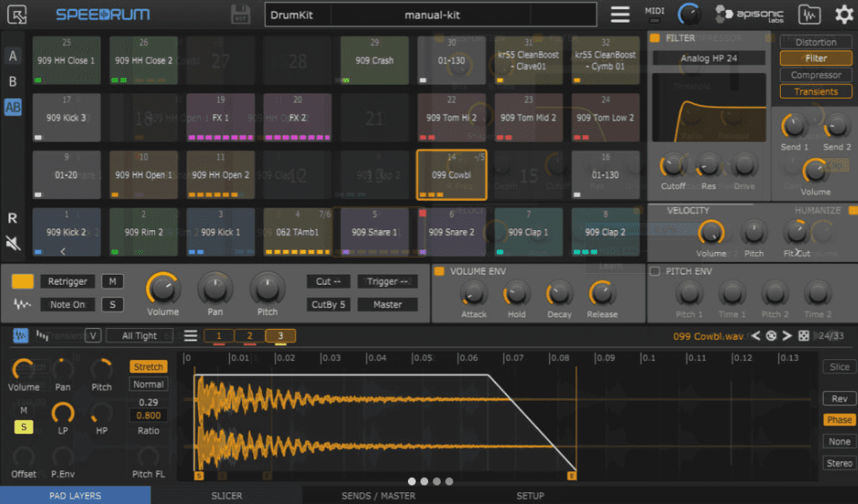Save the current drum kit
This screenshot has height=504, width=858.
coord(240,14)
